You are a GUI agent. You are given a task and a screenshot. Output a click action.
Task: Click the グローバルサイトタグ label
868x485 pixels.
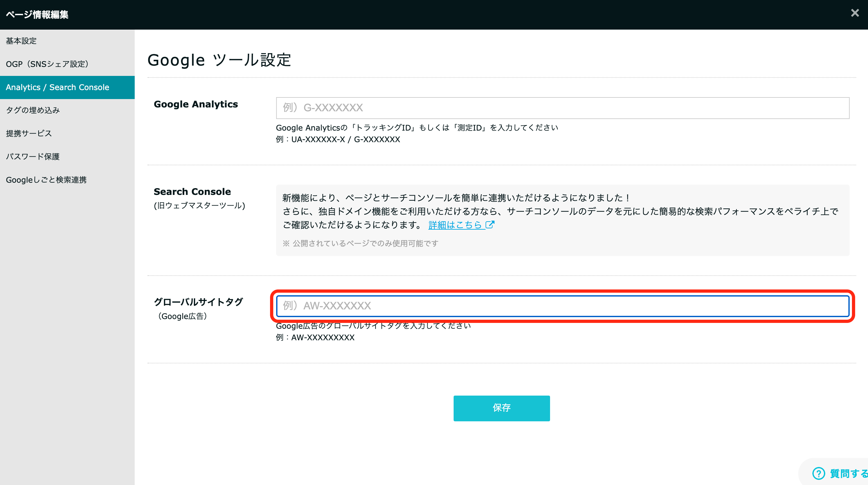(198, 302)
